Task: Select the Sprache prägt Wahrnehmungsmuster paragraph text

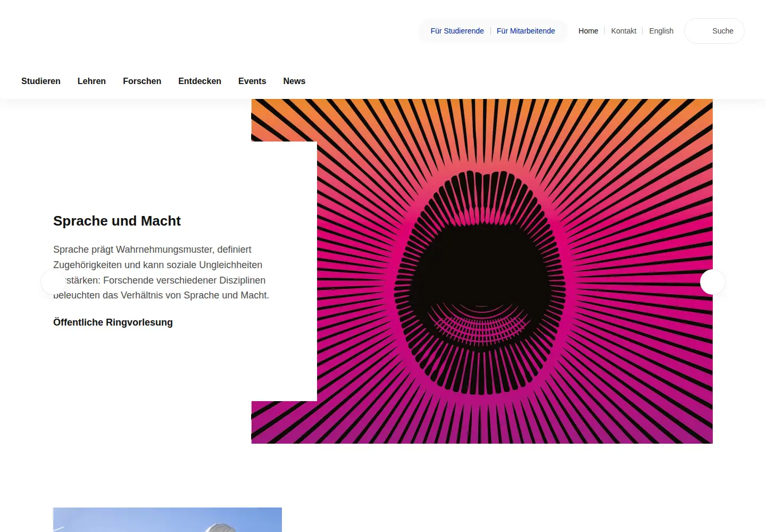Action: point(161,272)
